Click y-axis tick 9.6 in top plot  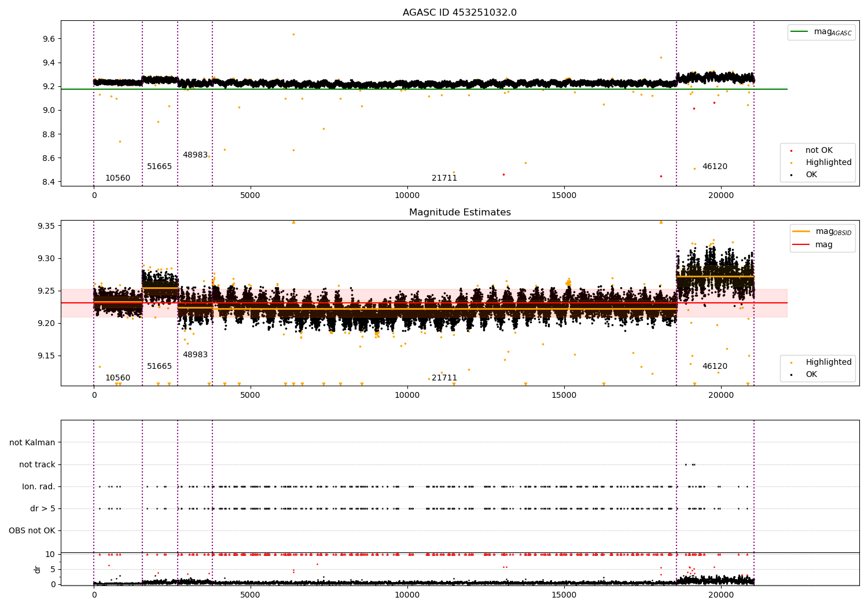pos(48,39)
